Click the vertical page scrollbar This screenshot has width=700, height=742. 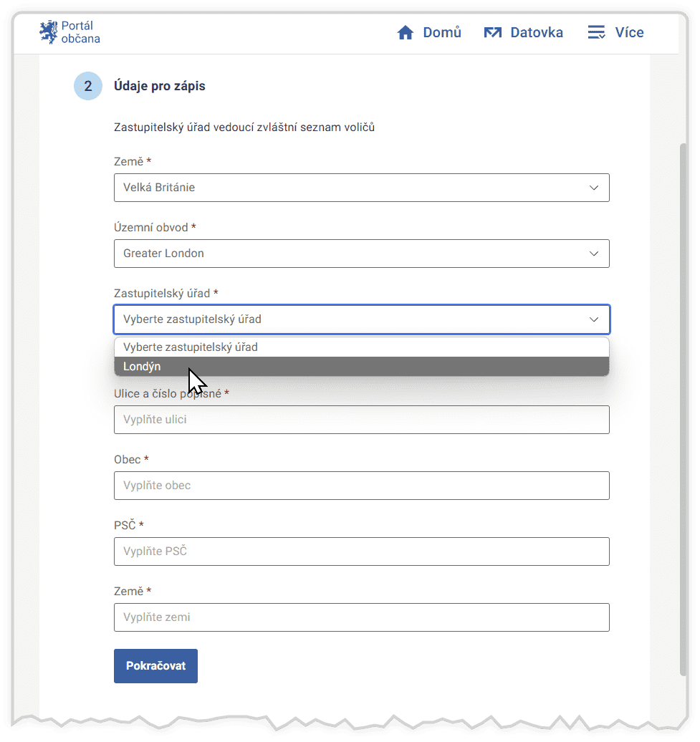pos(684,408)
